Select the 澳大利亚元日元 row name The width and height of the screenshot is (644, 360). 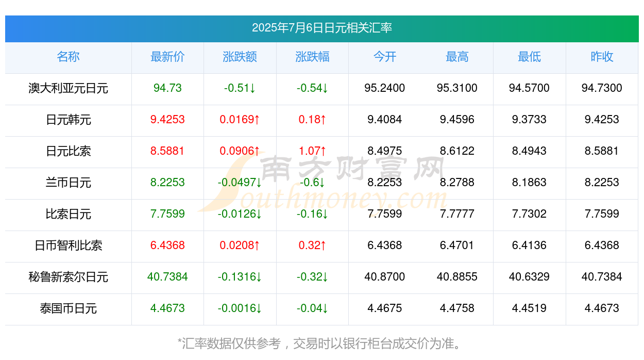point(68,88)
